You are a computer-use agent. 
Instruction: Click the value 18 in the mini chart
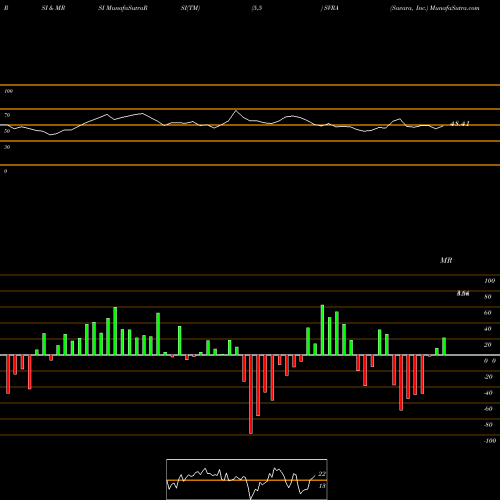[x=322, y=486]
